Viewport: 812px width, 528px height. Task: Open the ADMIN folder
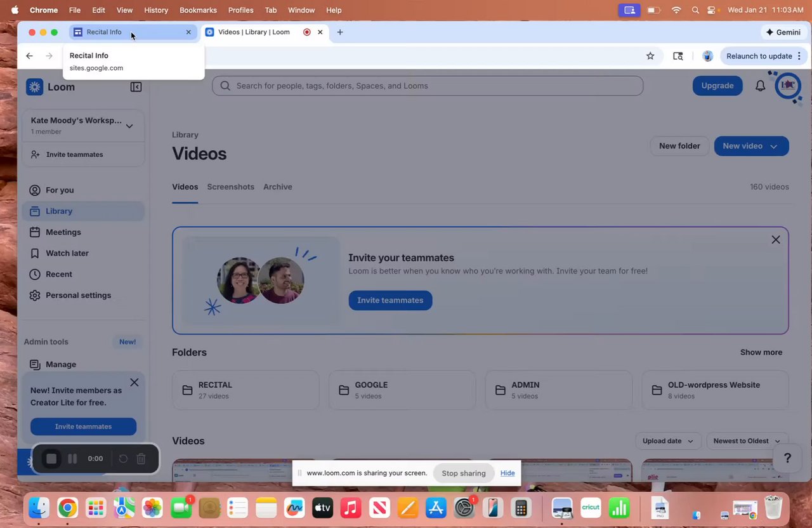(x=559, y=390)
